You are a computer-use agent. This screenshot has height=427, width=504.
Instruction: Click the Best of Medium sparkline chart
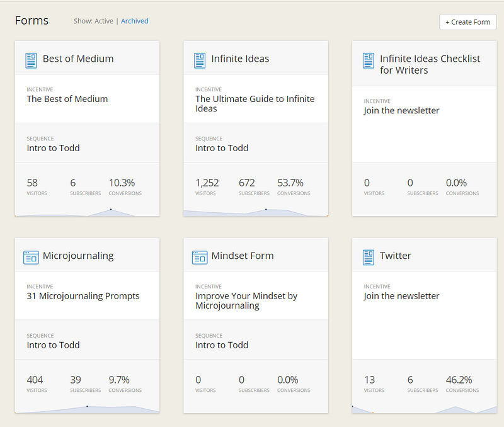87,212
